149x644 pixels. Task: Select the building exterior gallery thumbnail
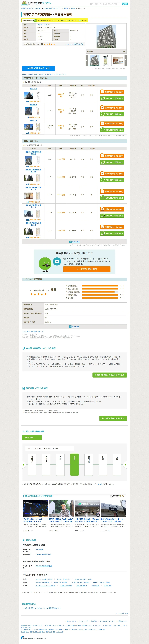(x=94, y=60)
